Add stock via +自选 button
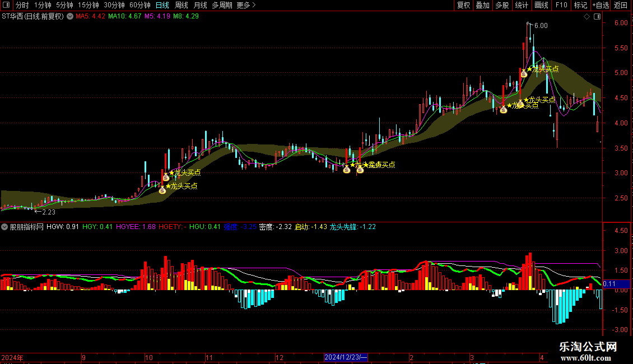 coord(601,5)
